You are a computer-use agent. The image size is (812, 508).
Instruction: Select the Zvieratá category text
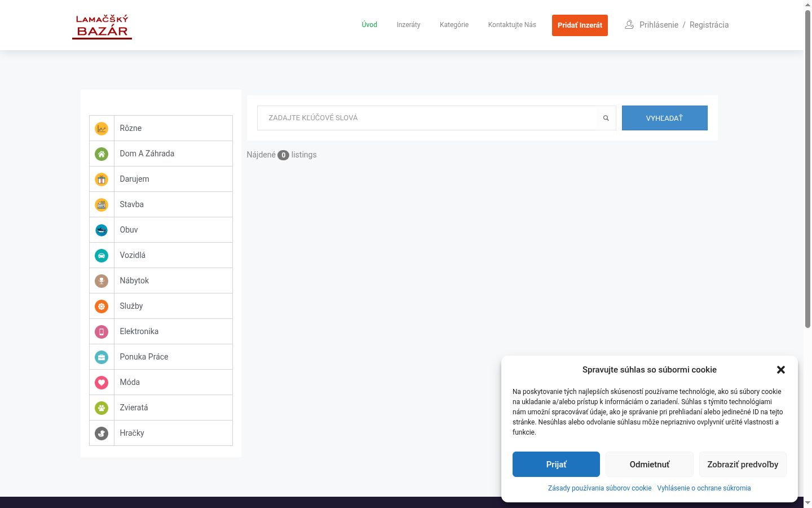(134, 408)
